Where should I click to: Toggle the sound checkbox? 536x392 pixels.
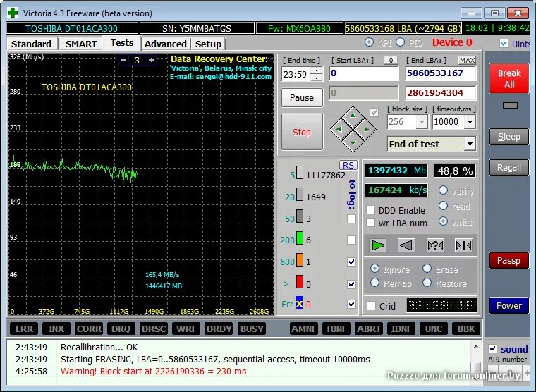click(x=492, y=349)
